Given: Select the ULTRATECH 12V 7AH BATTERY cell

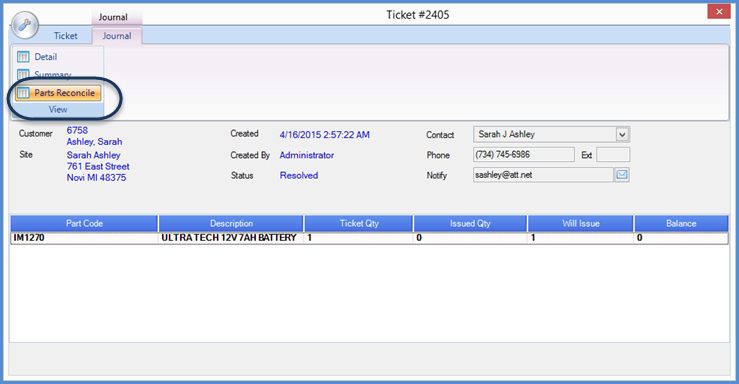Looking at the screenshot, I should pyautogui.click(x=231, y=238).
